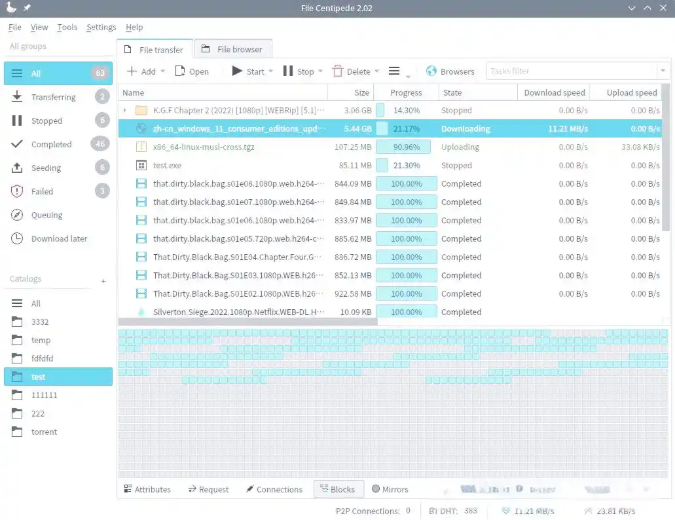
Task: Click the test.exe progress bar
Action: [x=405, y=165]
